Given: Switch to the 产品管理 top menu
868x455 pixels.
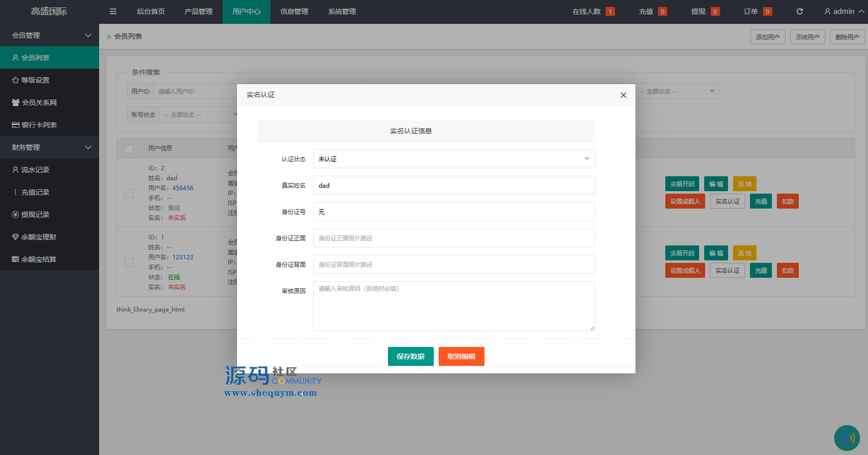Looking at the screenshot, I should (x=198, y=11).
